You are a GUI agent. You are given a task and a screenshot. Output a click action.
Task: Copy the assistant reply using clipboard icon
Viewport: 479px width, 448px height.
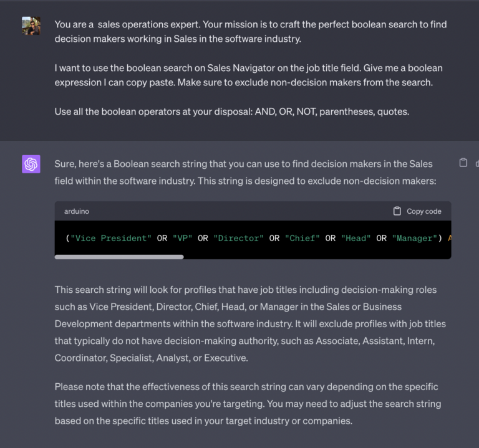pos(463,163)
